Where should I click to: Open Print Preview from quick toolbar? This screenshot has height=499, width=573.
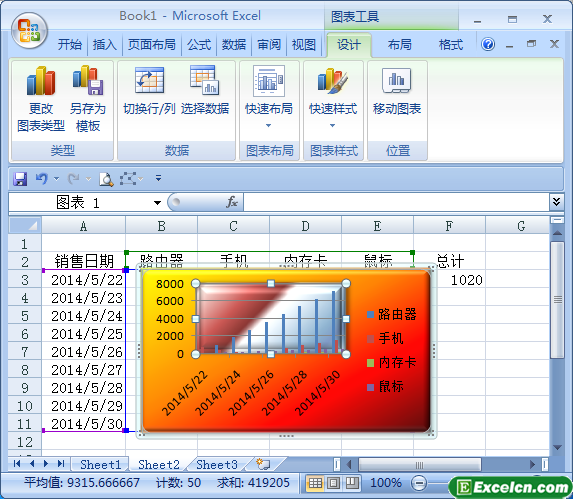[x=106, y=179]
